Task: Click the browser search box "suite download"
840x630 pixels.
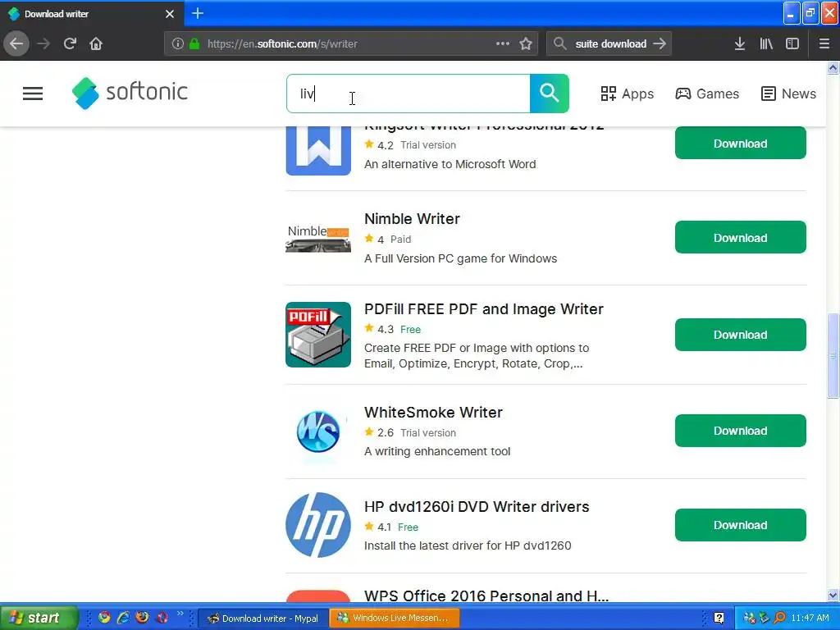Action: [x=609, y=44]
